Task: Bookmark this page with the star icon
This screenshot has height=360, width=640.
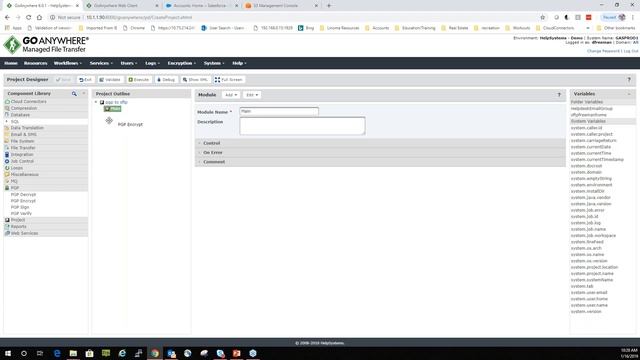Action: [x=542, y=18]
